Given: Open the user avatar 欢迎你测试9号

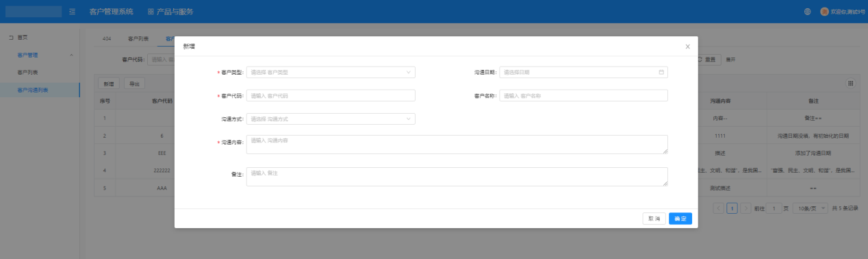Looking at the screenshot, I should (x=842, y=12).
